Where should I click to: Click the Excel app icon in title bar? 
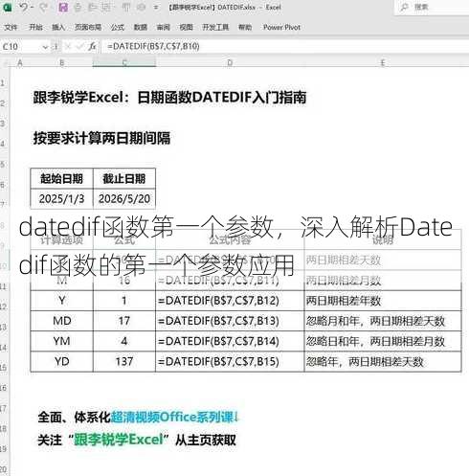click(x=7, y=7)
